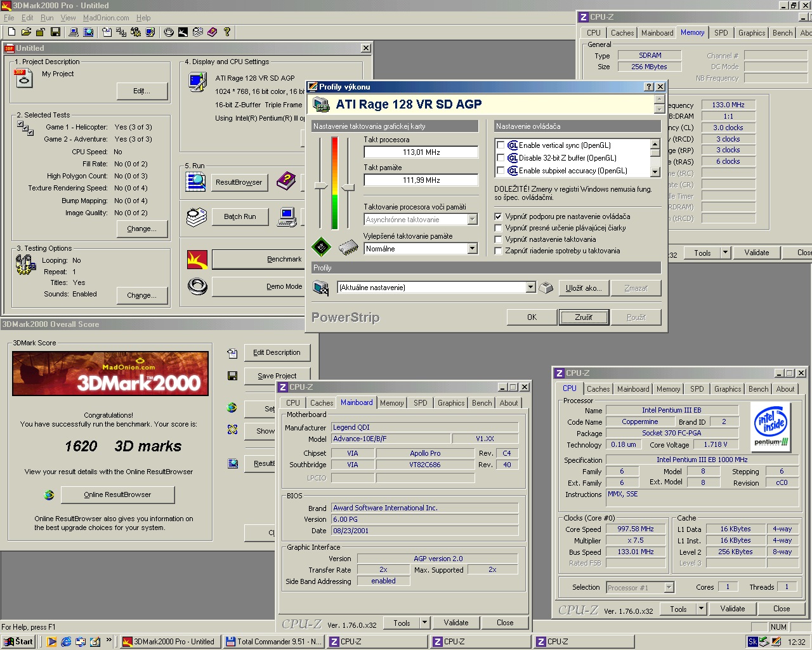Check Vypnúť presné určenie plávajúcej čiarky
The width and height of the screenshot is (812, 650).
click(499, 228)
